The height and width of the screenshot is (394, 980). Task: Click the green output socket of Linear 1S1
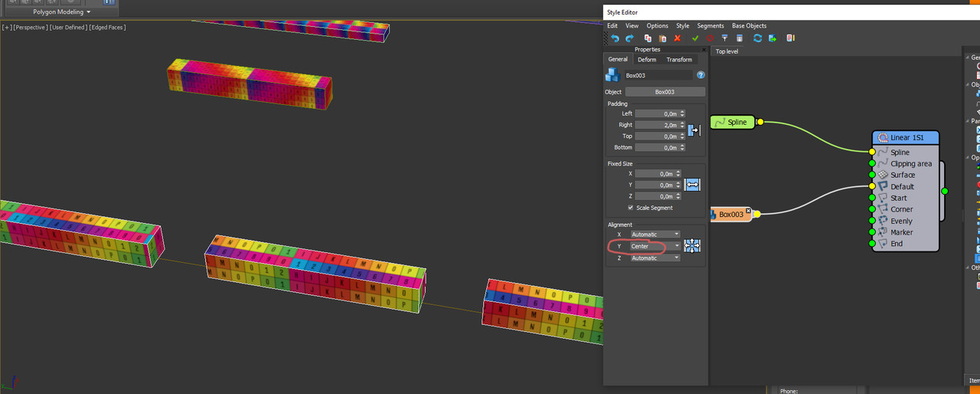tap(944, 191)
